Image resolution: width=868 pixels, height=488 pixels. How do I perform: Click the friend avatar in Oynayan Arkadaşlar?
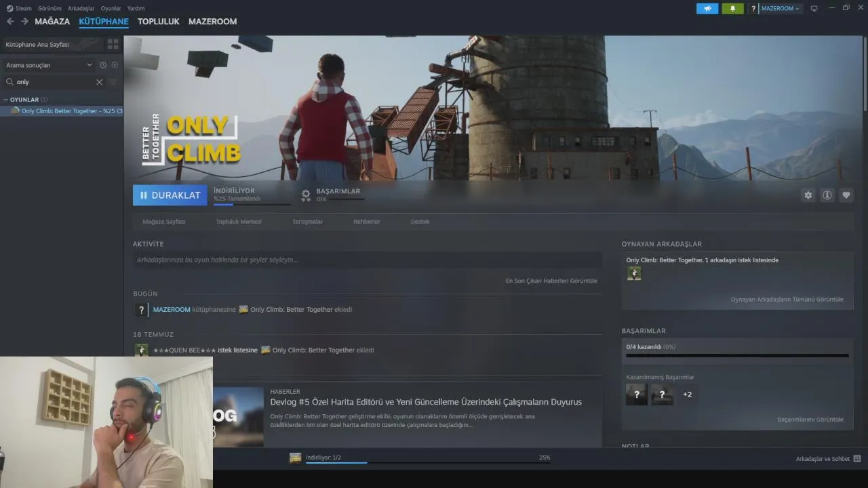click(x=634, y=273)
